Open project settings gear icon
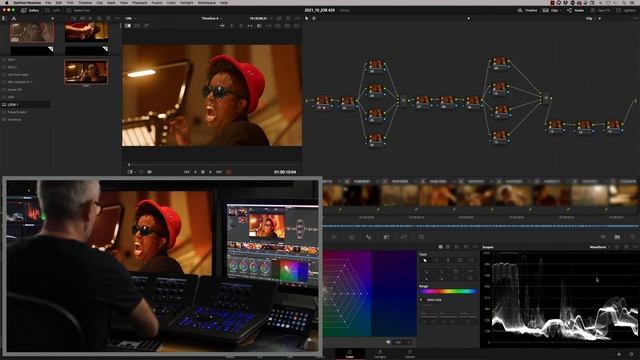 click(631, 354)
